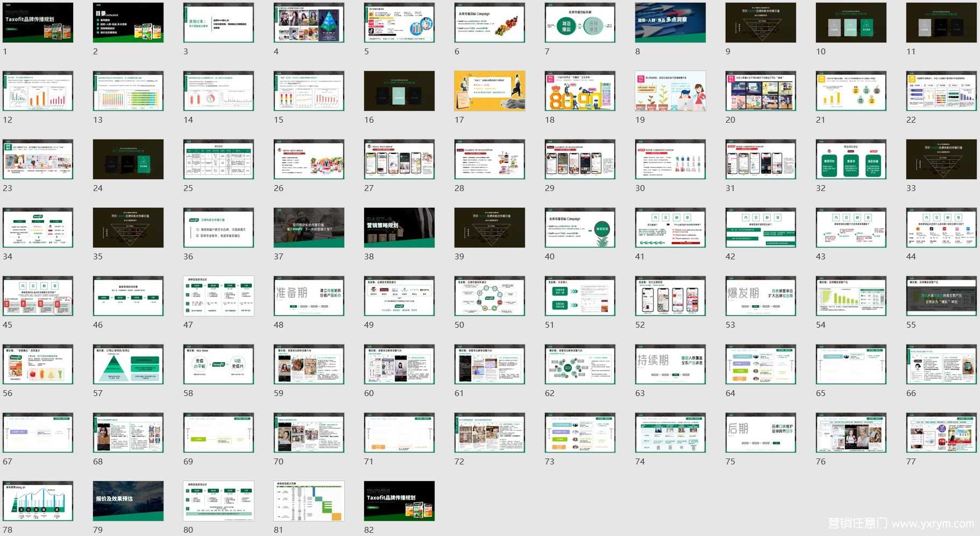Select slide 37 photo background thumbnail
980x536 pixels.
click(x=309, y=228)
